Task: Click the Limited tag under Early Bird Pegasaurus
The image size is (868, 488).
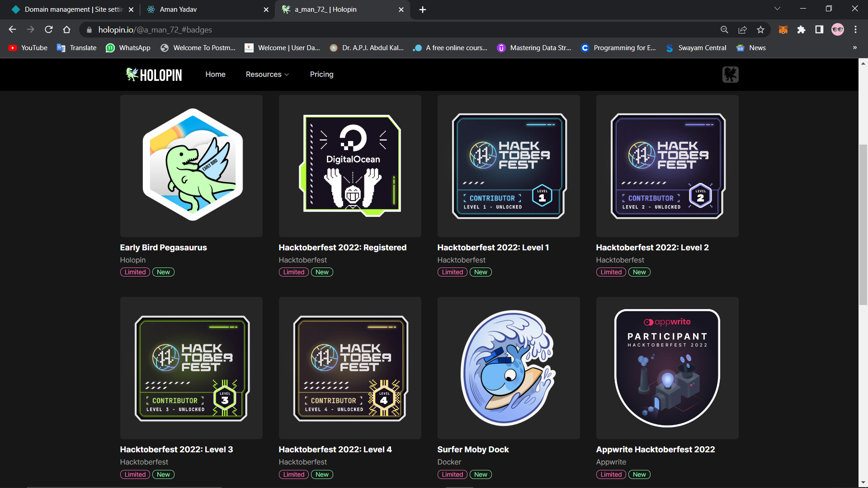Action: pos(135,272)
